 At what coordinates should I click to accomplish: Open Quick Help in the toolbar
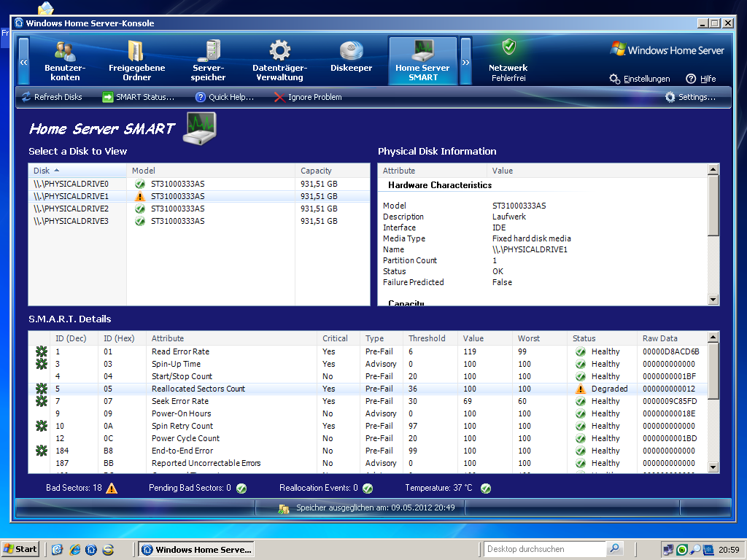pos(225,97)
